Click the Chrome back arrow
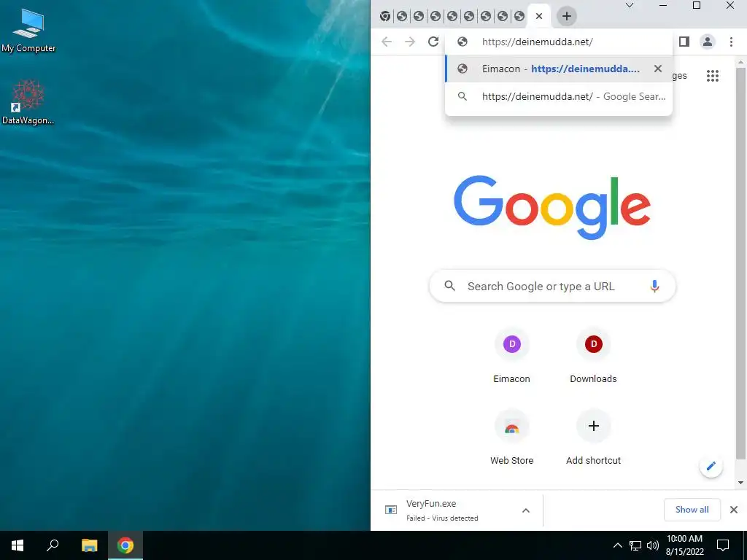Screen dimensions: 747x560 coord(387,42)
